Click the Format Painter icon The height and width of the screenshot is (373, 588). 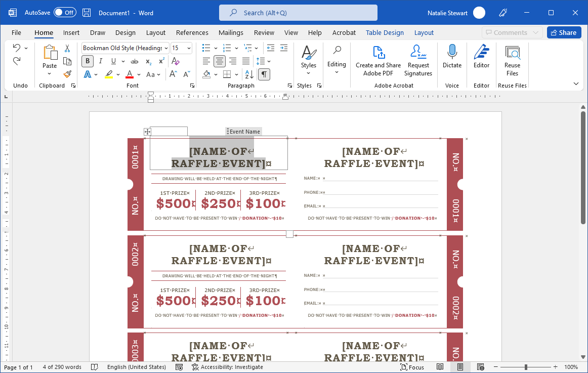click(67, 74)
